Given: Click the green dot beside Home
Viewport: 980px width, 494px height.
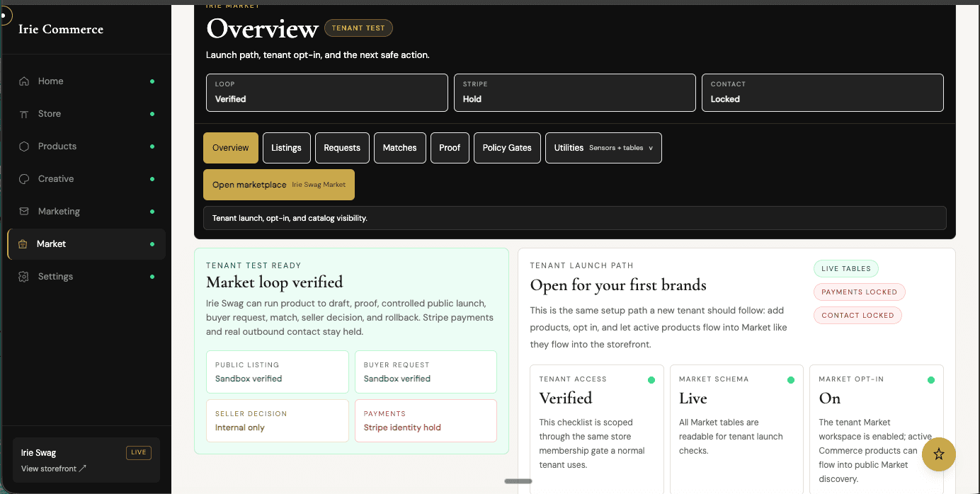Looking at the screenshot, I should 152,81.
